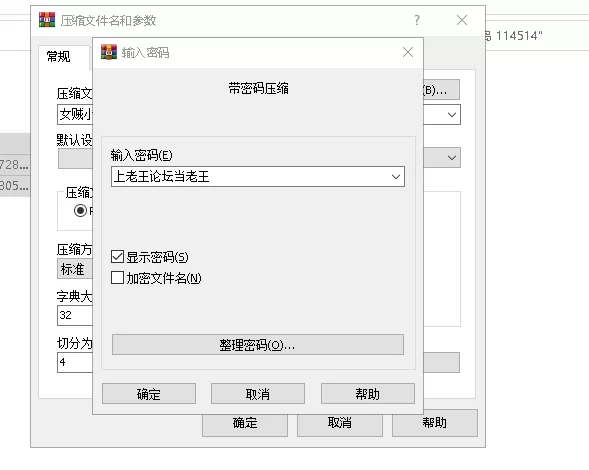The width and height of the screenshot is (589, 470).
Task: Click 帮助 in the password dialog
Action: click(368, 394)
